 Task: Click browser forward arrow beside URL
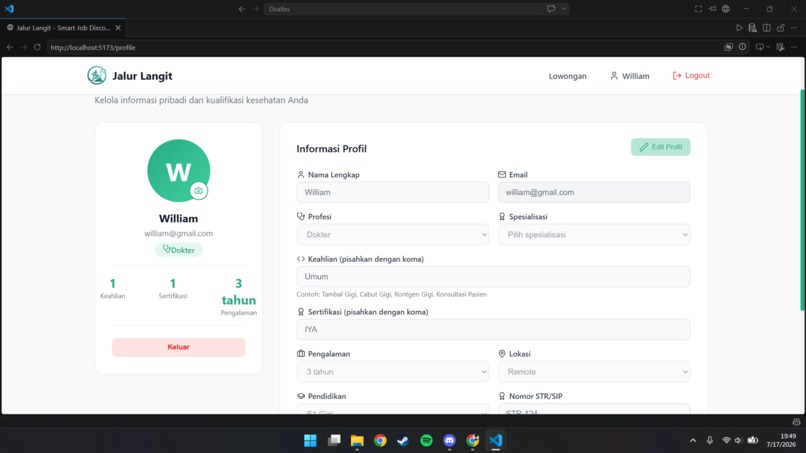pos(24,47)
